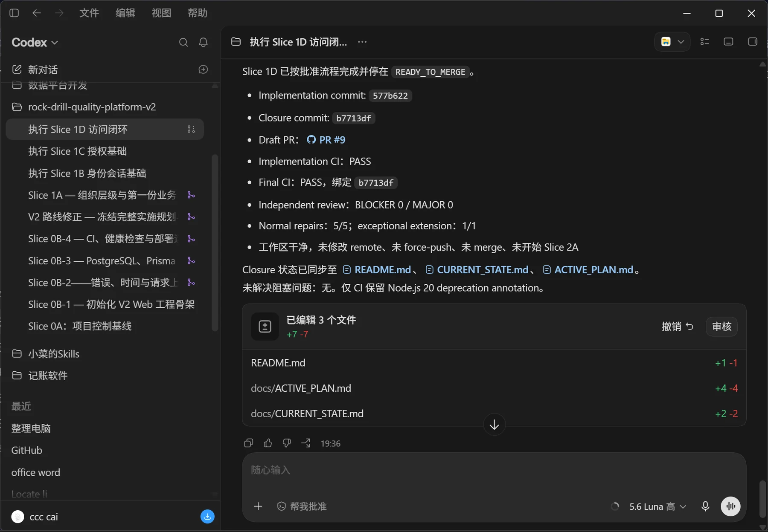The image size is (768, 532).
Task: Open the docs/ACTIVE_PLAN.md changed file row
Action: (494, 388)
